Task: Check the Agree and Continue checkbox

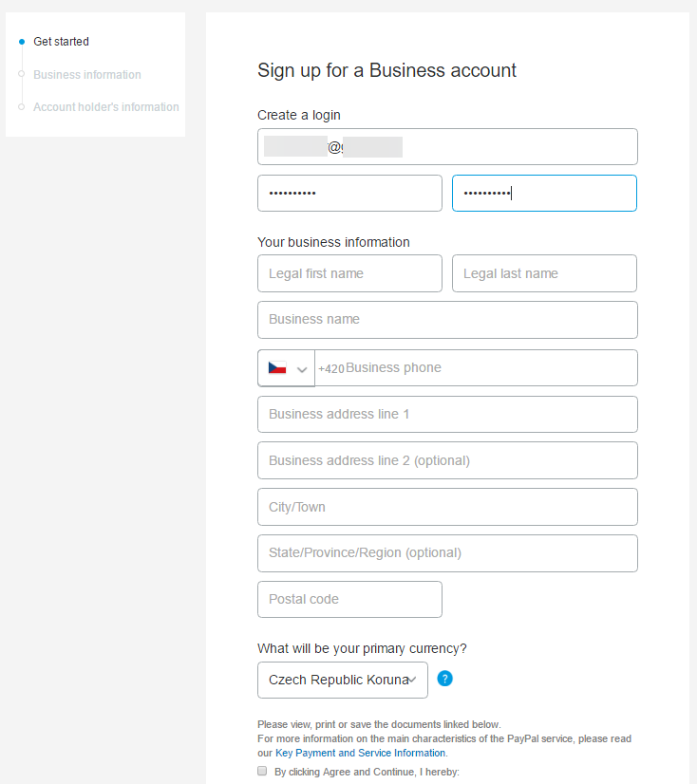Action: point(262,772)
